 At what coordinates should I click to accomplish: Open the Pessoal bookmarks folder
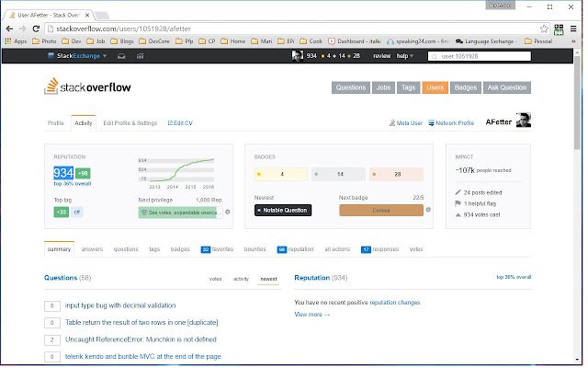538,41
